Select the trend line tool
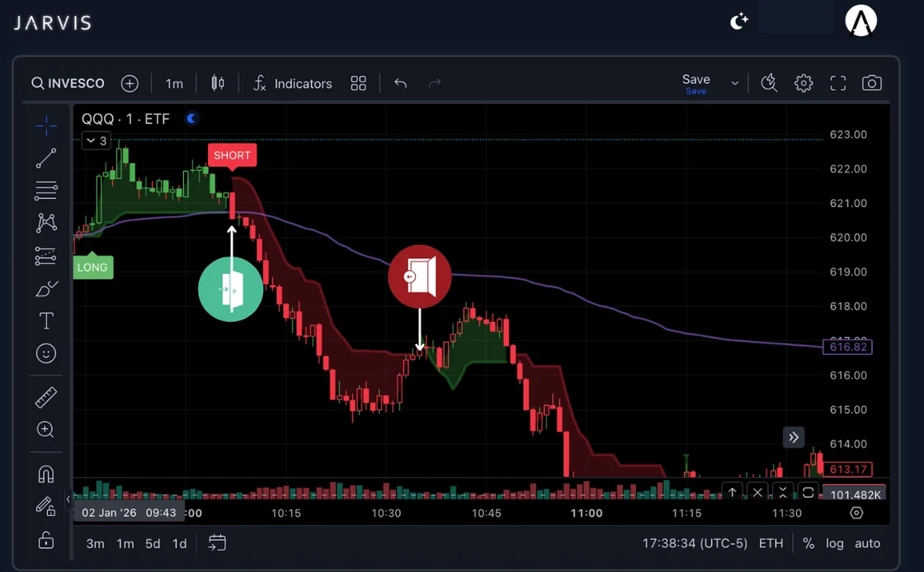 coord(46,158)
